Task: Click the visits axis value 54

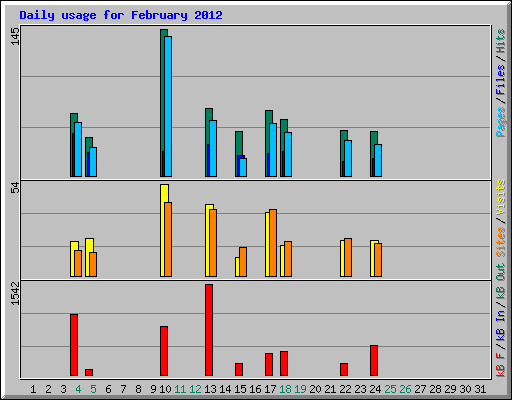Action: [x=15, y=188]
